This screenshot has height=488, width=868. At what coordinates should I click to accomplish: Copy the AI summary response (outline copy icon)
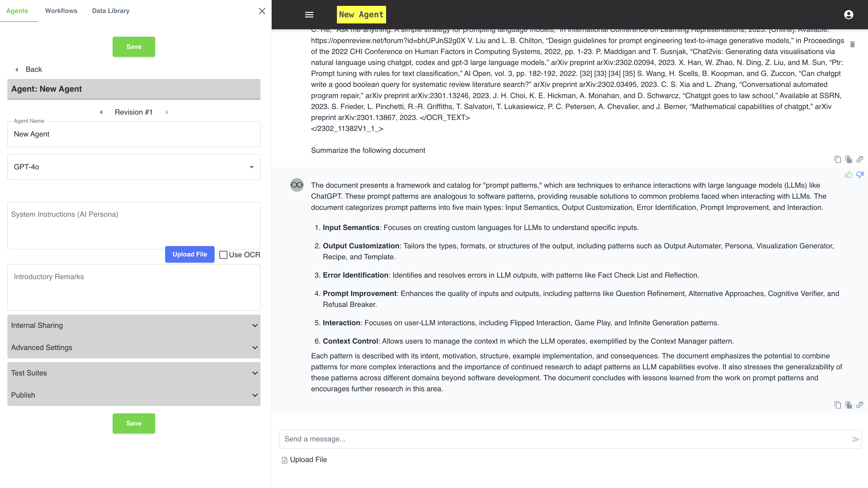837,405
